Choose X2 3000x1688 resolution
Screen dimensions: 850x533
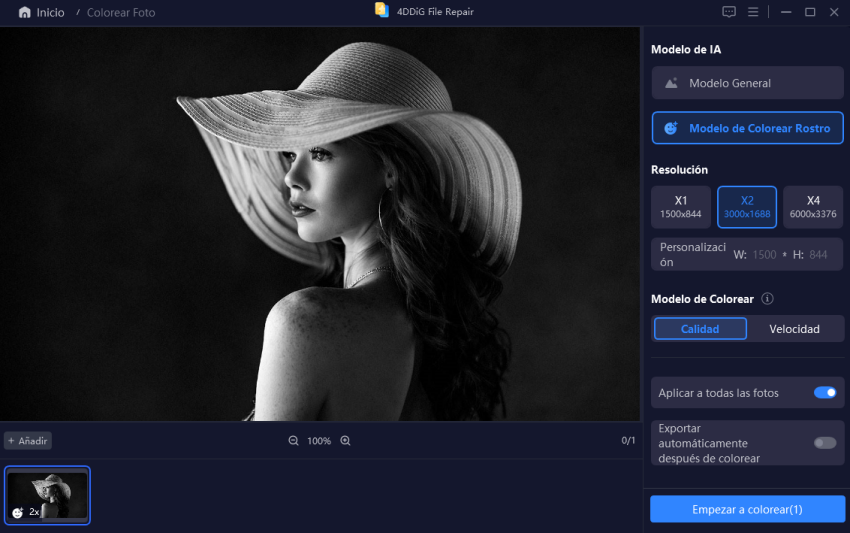(x=747, y=207)
